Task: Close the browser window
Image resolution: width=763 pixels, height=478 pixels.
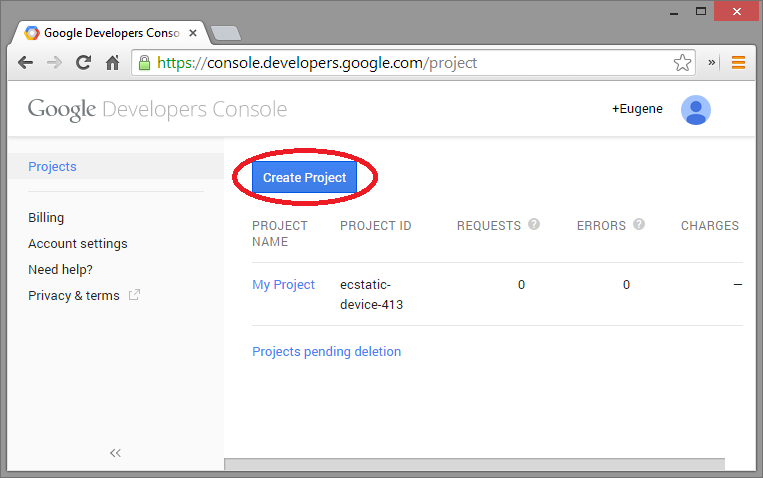Action: [737, 11]
